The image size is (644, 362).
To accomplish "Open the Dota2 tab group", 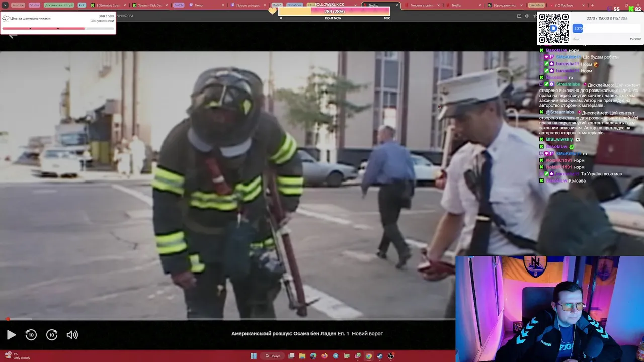I will point(277,5).
